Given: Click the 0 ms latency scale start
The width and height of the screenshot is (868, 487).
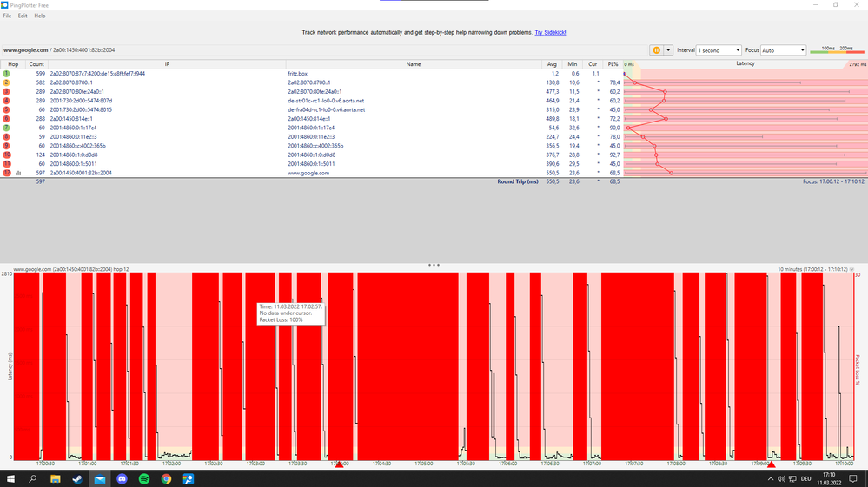Looking at the screenshot, I should (629, 65).
